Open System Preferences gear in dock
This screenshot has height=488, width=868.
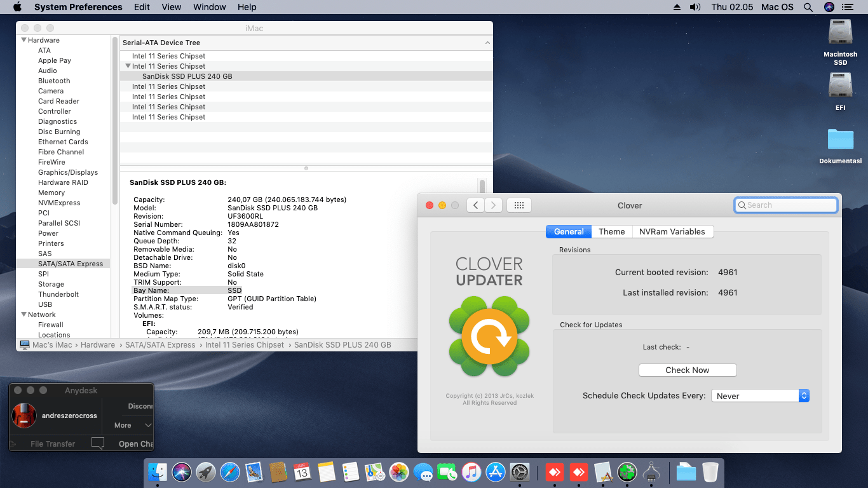click(520, 472)
